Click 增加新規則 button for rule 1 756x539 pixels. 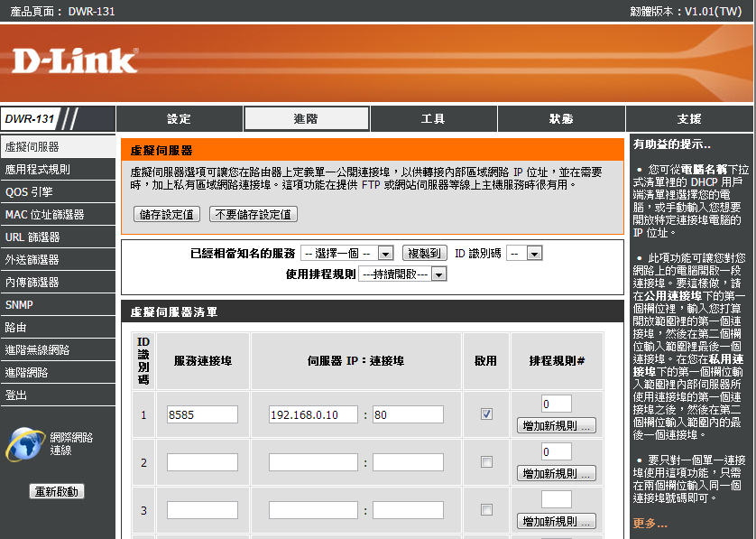pos(557,425)
